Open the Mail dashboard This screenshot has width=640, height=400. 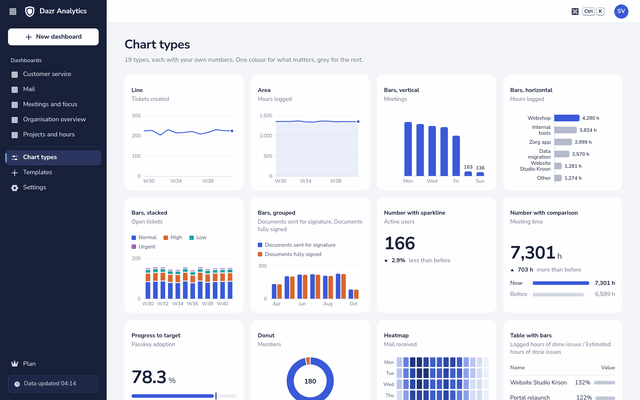[x=53, y=89]
